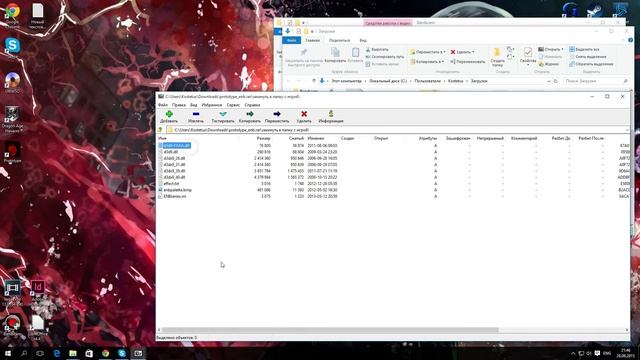Expand the 7-Zip address bar dropdown arrow

coord(627,130)
